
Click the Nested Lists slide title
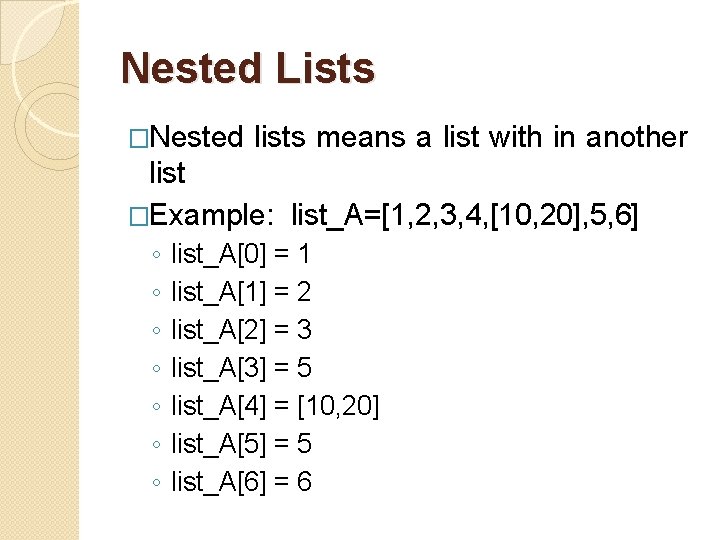click(248, 68)
